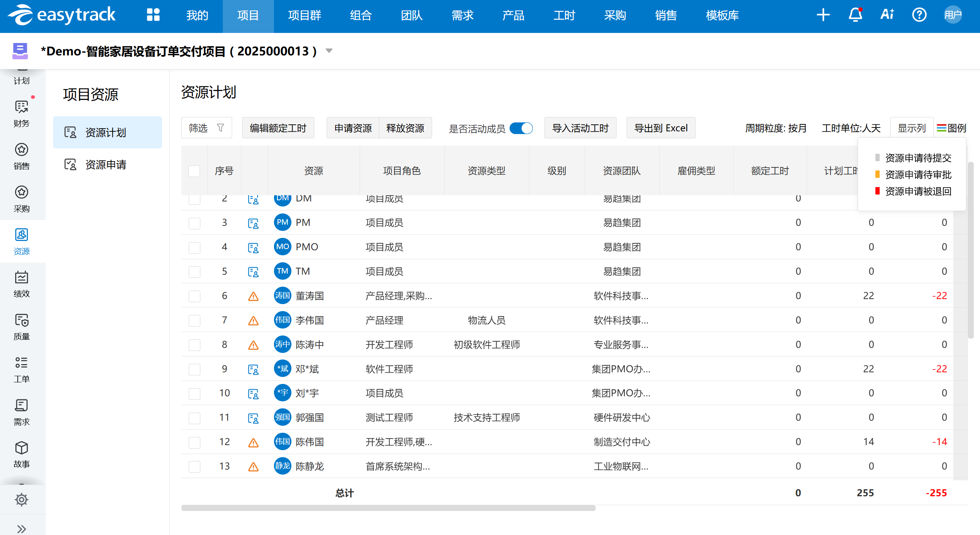Switch to 项目群 top menu tab
Image resolution: width=980 pixels, height=535 pixels.
tap(305, 15)
